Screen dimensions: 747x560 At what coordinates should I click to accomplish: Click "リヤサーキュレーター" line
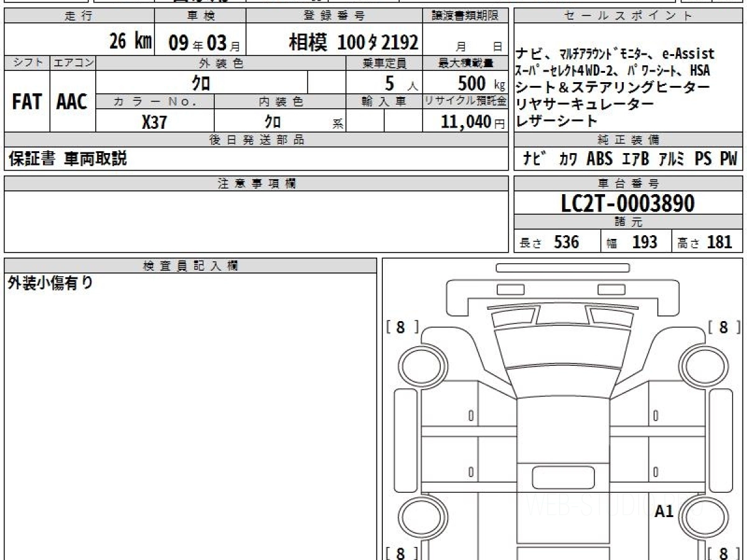tap(585, 104)
